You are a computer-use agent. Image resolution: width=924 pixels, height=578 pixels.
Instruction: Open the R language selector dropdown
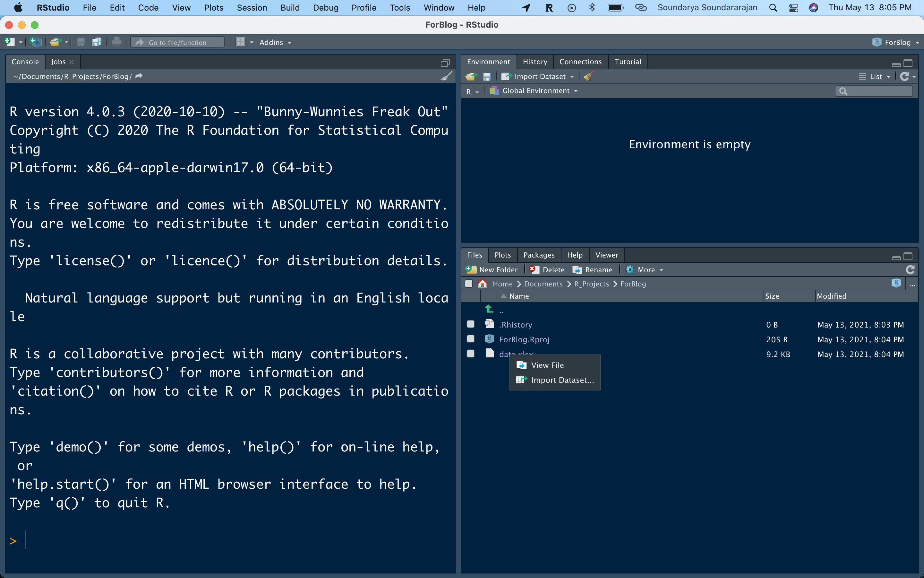pyautogui.click(x=472, y=92)
